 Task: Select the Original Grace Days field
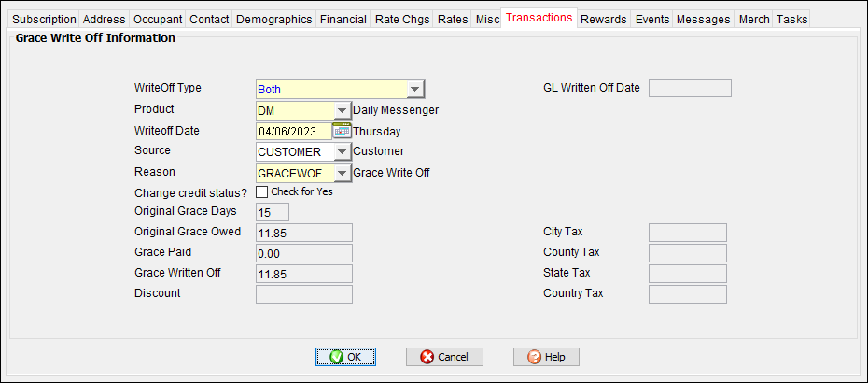click(x=273, y=212)
